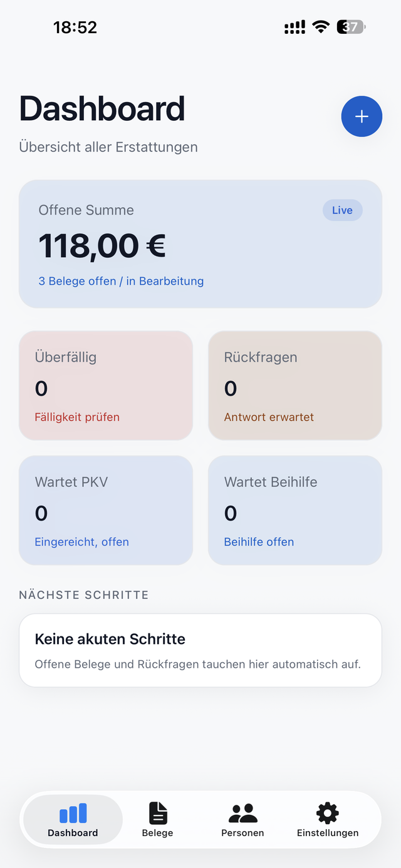Tap the Wi-Fi indicator in the status bar
Image resolution: width=401 pixels, height=868 pixels.
coord(320,26)
